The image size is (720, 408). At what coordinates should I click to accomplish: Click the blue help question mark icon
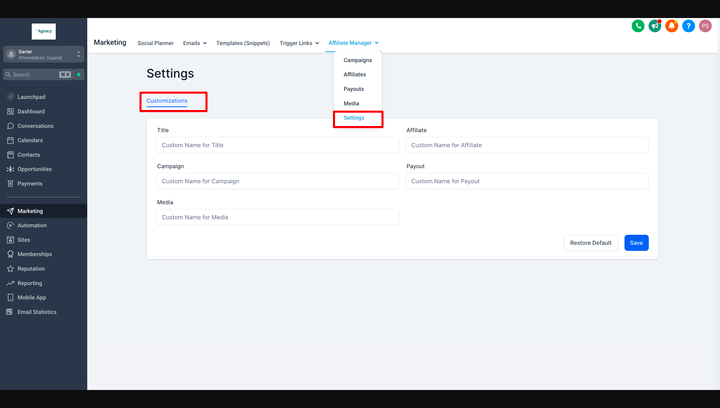[x=688, y=26]
